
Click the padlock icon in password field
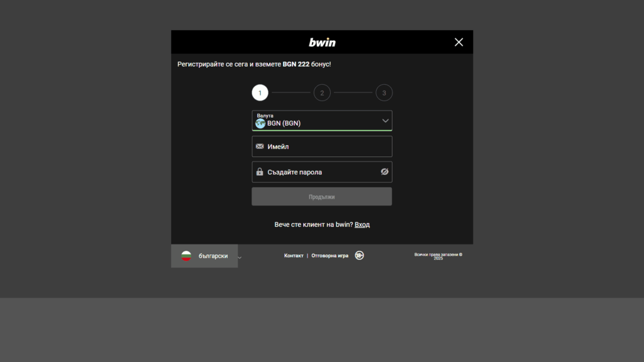pyautogui.click(x=260, y=172)
